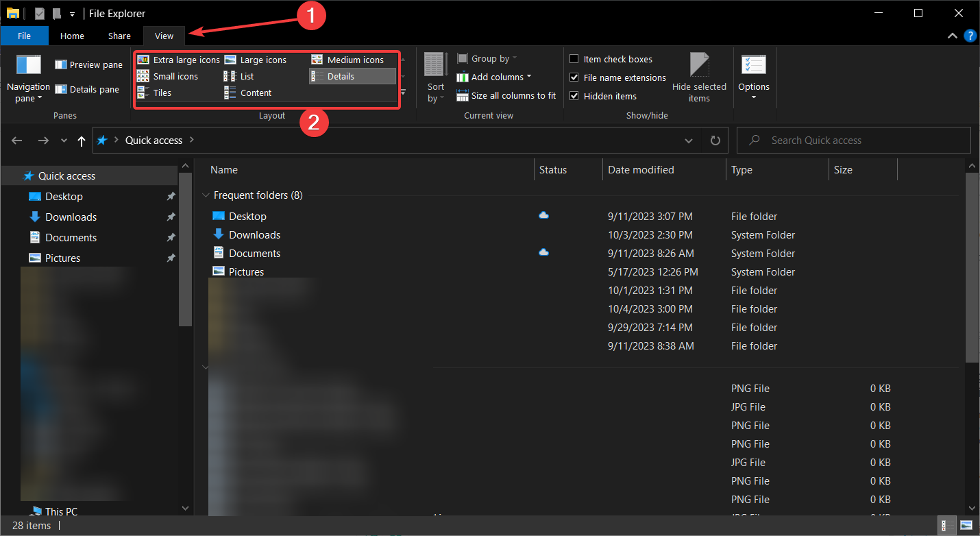Sort by Type column header

(742, 170)
